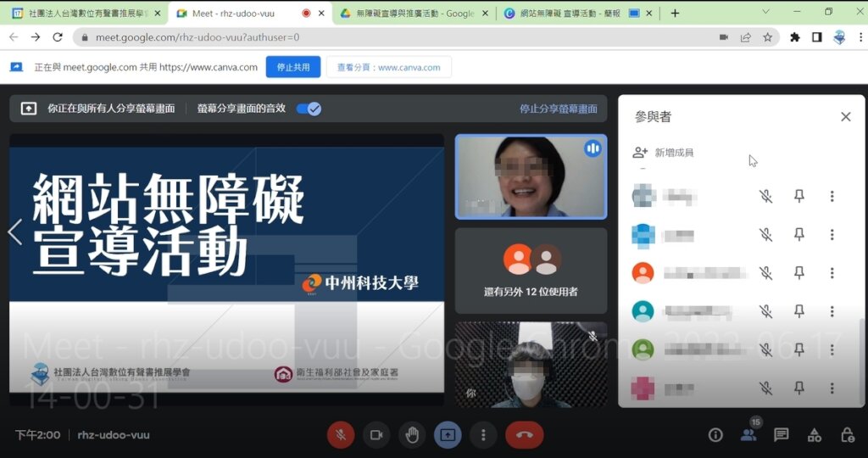Go to the previous slide with the left arrow

15,232
